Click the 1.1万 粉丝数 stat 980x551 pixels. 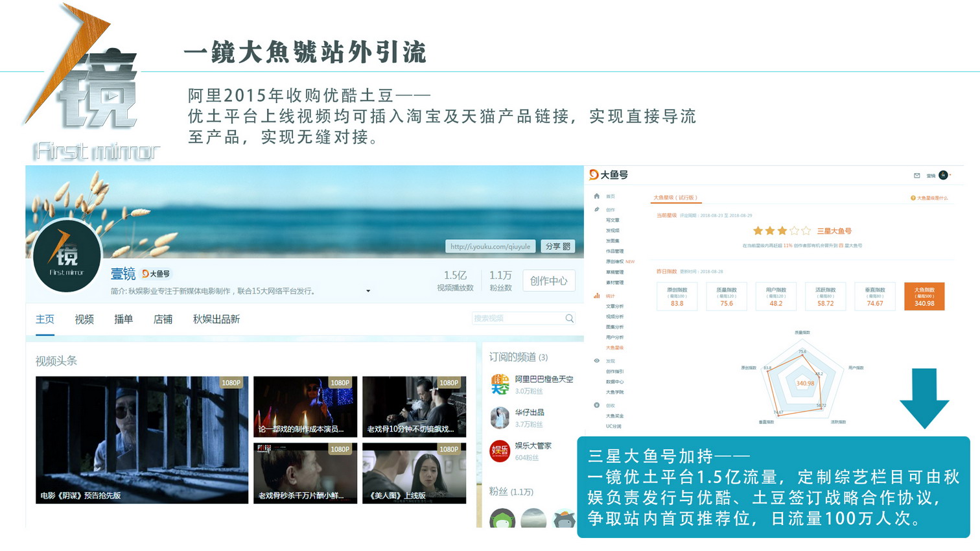[500, 281]
